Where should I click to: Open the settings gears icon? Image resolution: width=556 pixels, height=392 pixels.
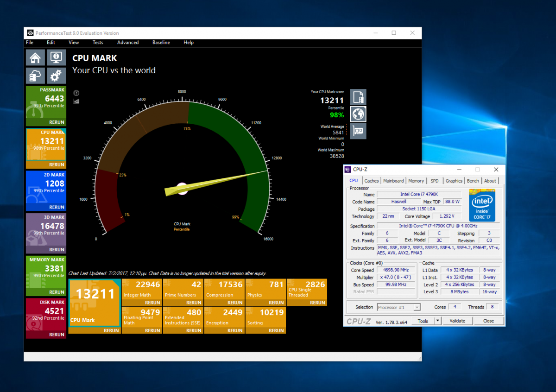point(56,76)
